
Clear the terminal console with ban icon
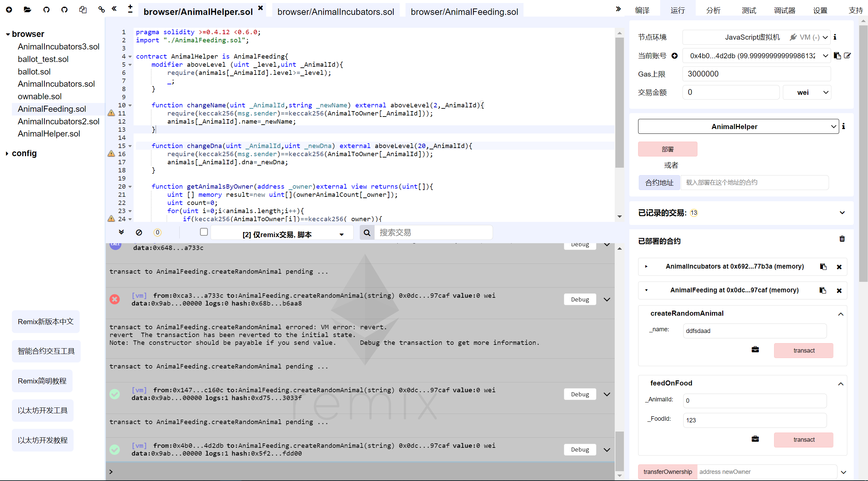(139, 232)
